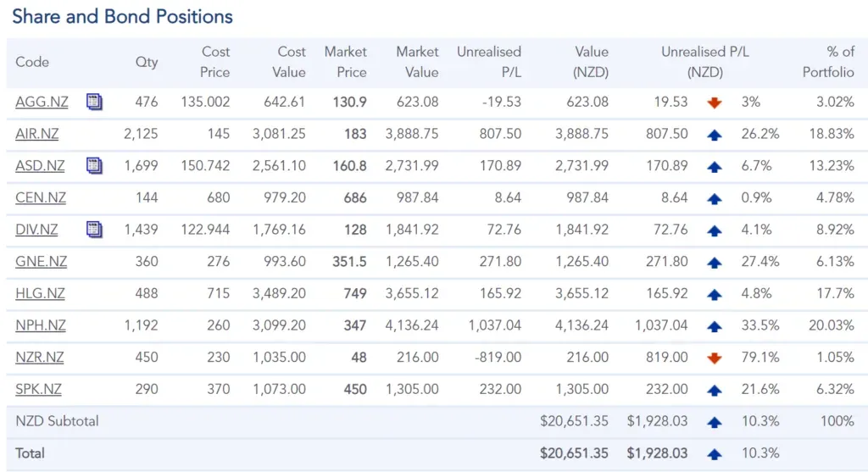Viewport: 868px width, 472px height.
Task: Open the note icon beside ASD.NZ
Action: (94, 165)
